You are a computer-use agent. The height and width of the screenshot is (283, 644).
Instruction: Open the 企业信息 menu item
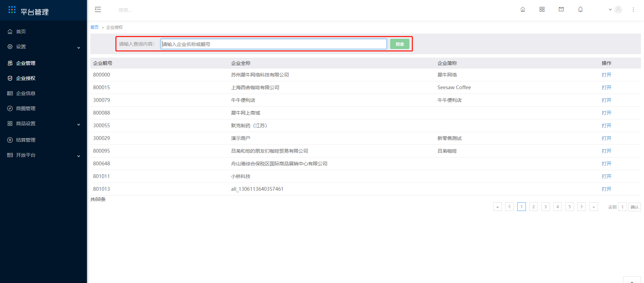pos(43,93)
